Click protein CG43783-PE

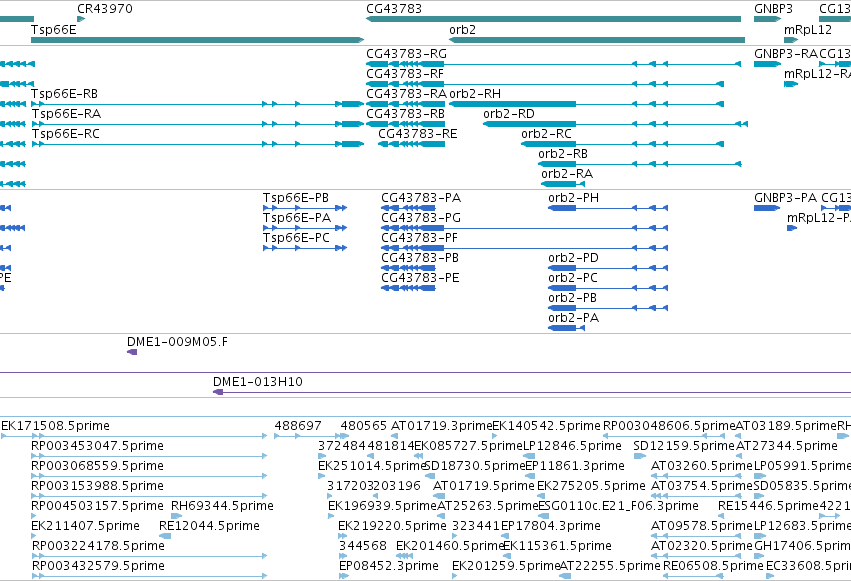(x=408, y=288)
